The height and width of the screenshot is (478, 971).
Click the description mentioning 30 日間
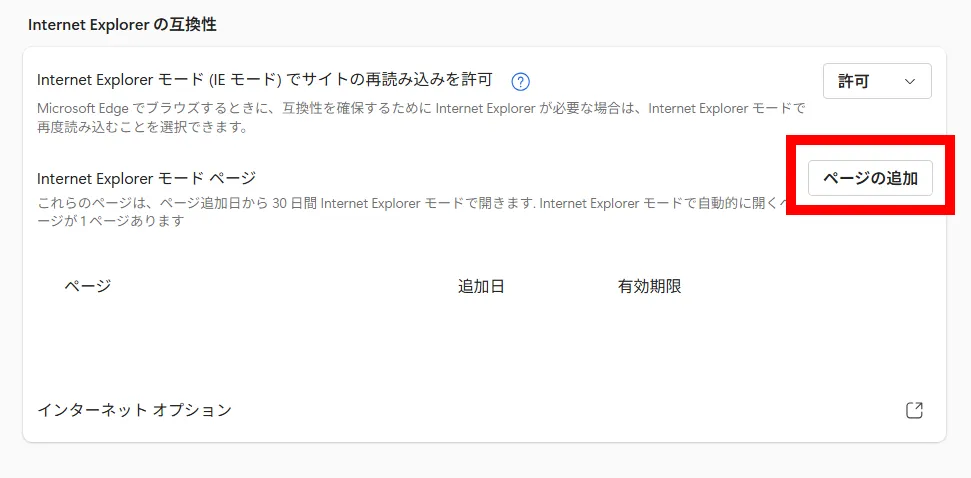[400, 203]
